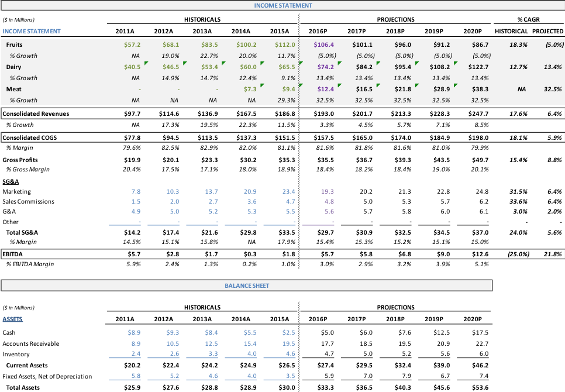Click the green flag on Dairy's 2016P $74.2 cell
The image size is (565, 392).
[339, 63]
